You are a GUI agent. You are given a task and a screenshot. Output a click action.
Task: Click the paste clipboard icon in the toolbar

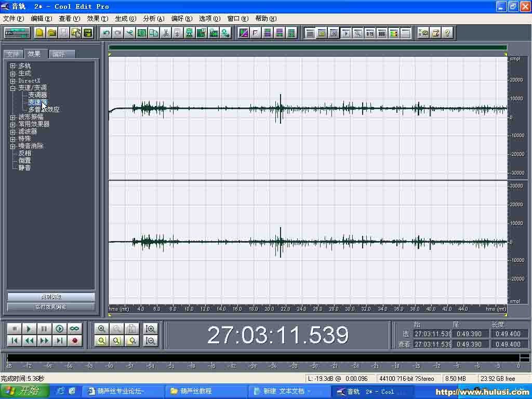tap(178, 33)
